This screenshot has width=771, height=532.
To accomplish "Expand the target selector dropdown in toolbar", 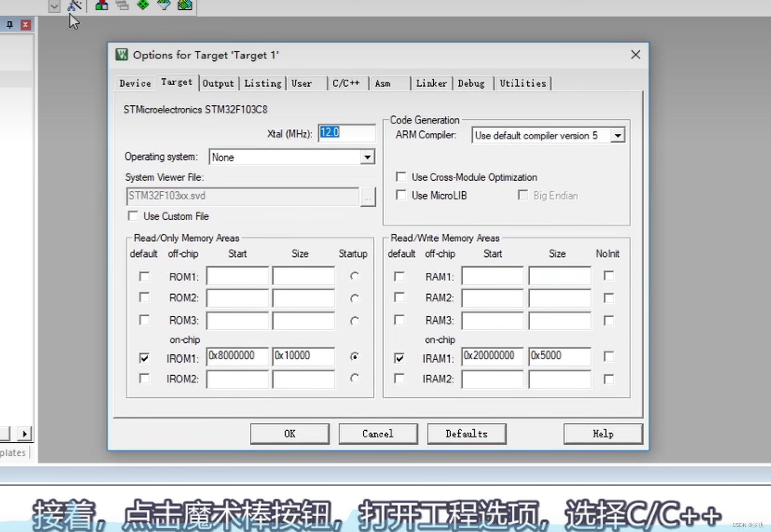I will (x=54, y=6).
